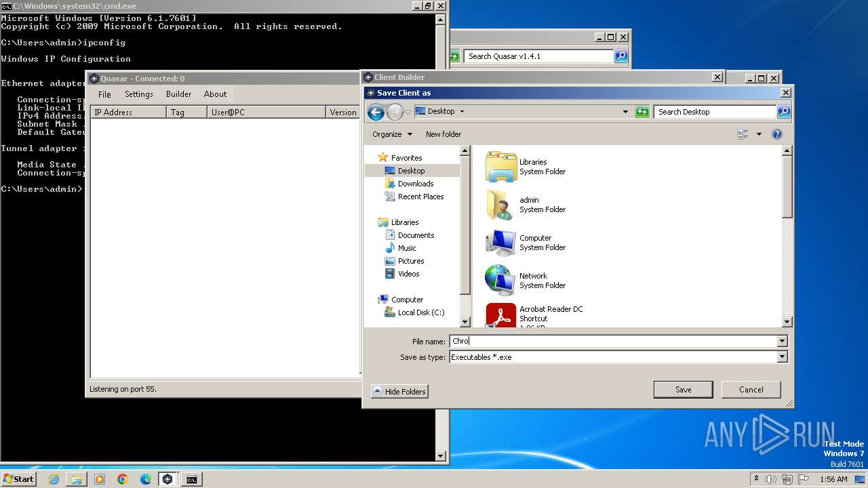
Task: Click the Back navigation arrow in Save dialog
Action: [x=376, y=112]
